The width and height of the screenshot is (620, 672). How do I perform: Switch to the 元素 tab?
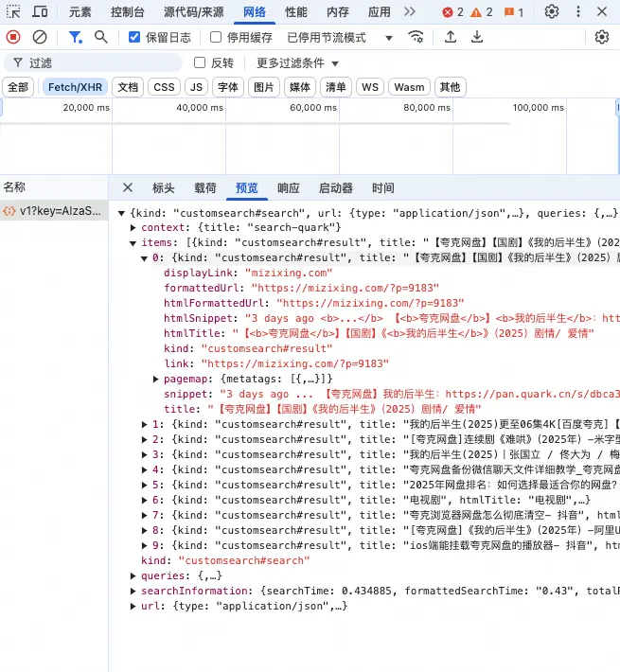pyautogui.click(x=80, y=12)
